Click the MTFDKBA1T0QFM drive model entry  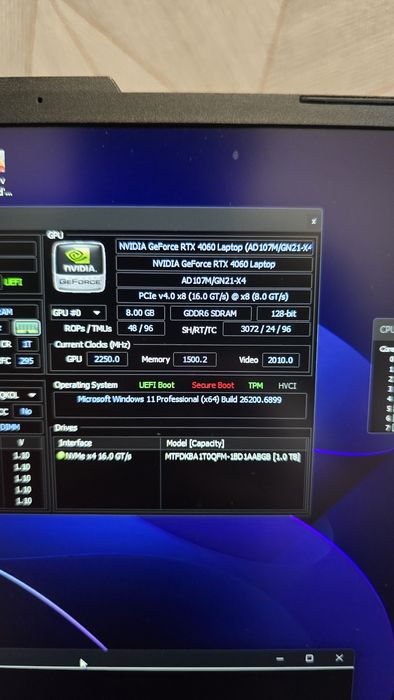[x=232, y=457]
